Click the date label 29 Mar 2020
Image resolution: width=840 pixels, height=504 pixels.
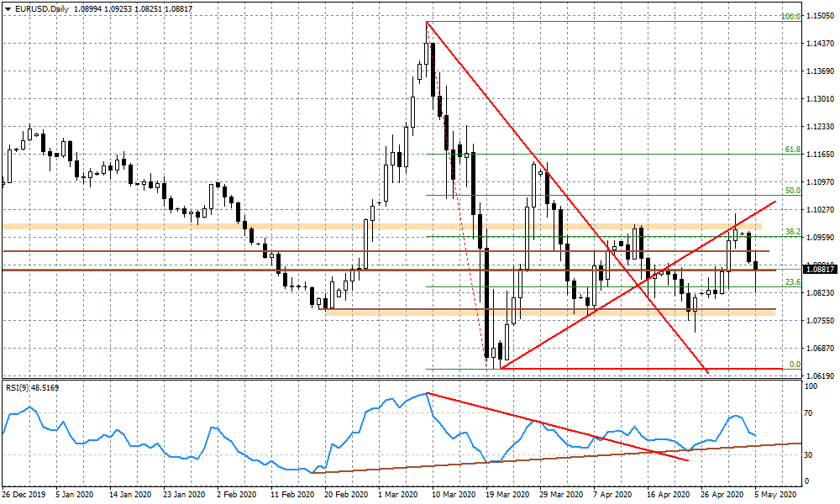(561, 495)
